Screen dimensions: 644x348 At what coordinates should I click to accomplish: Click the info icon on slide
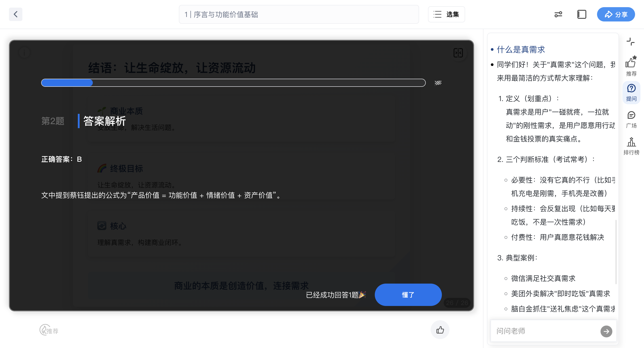click(x=24, y=53)
